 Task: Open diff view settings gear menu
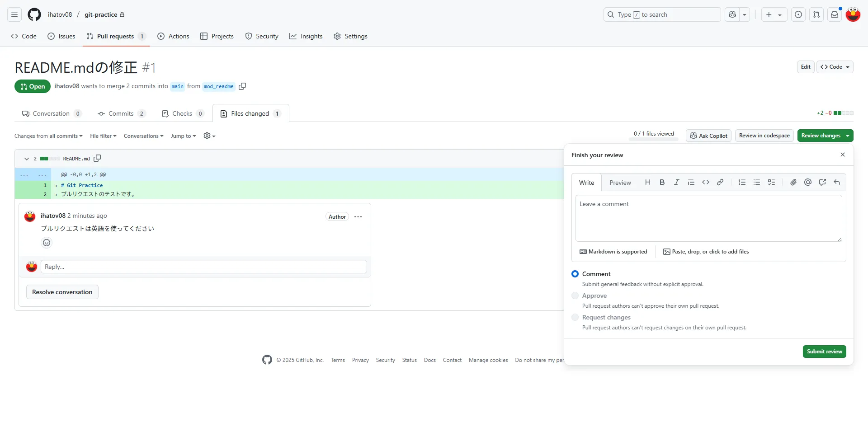click(x=209, y=136)
